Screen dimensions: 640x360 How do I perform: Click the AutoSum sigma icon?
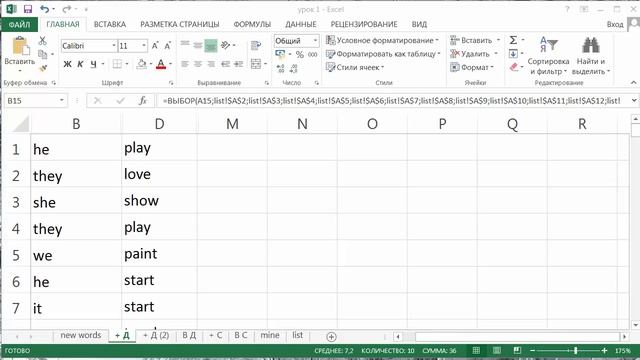tap(513, 40)
